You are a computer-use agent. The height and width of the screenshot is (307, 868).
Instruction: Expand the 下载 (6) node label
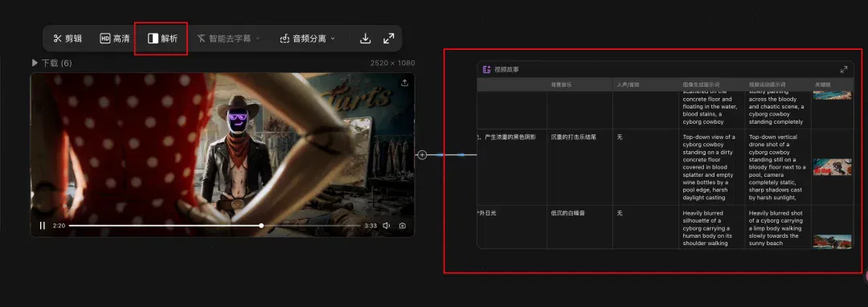click(x=51, y=63)
